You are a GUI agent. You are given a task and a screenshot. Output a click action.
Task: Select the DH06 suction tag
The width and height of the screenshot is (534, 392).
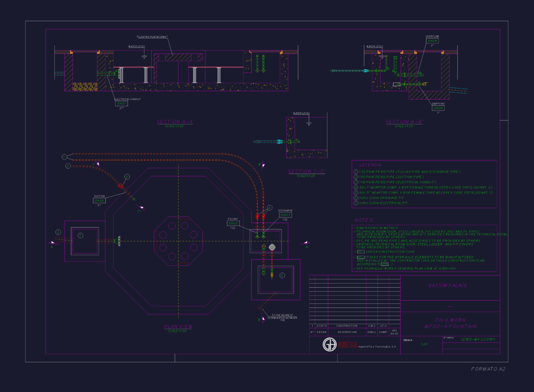pyautogui.click(x=99, y=201)
